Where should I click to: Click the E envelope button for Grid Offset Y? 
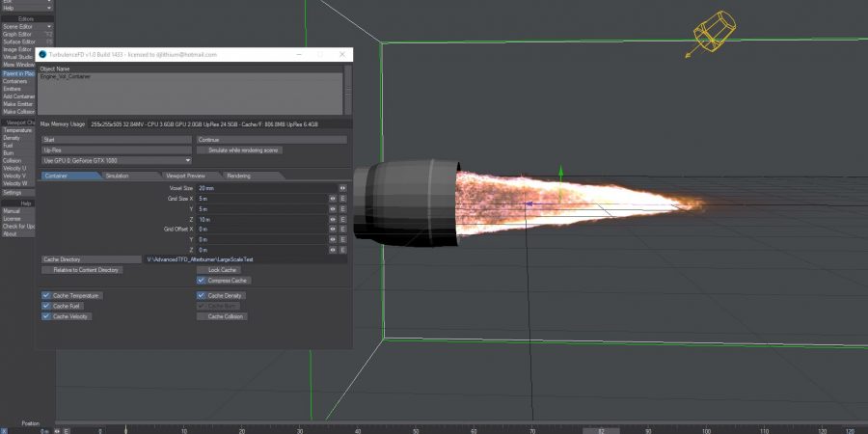pos(342,239)
